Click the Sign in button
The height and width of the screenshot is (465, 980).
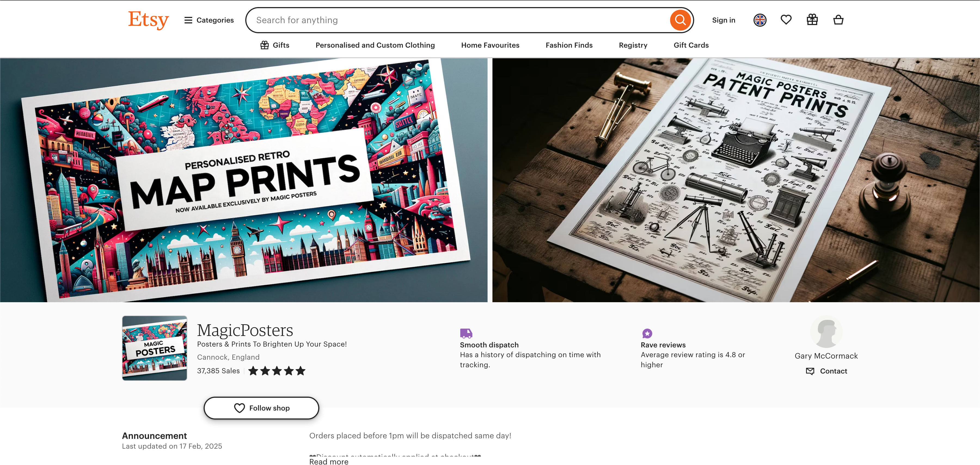click(723, 20)
